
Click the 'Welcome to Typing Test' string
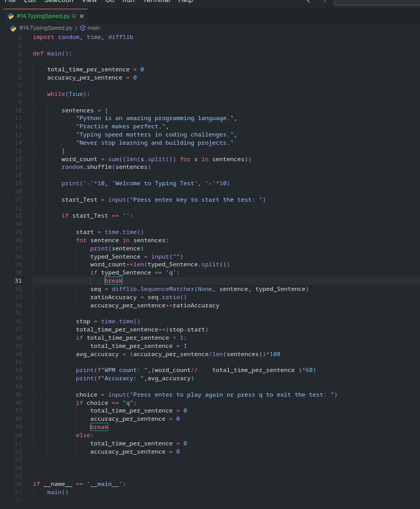click(x=155, y=183)
